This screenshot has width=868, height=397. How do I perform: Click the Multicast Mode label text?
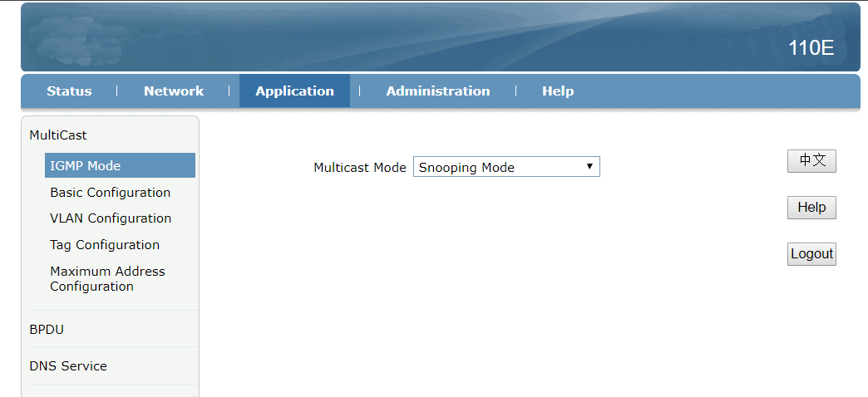[x=360, y=168]
